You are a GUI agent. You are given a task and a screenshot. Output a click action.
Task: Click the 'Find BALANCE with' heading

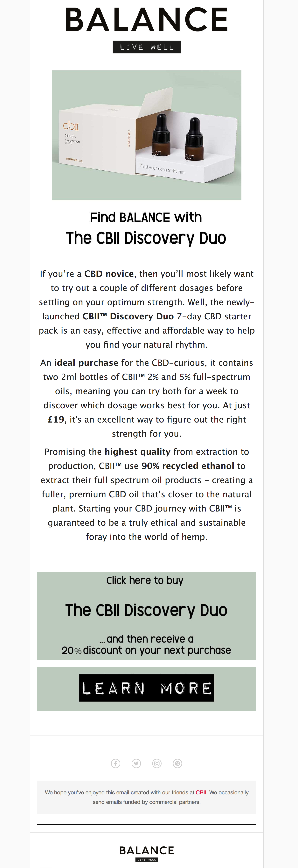(146, 217)
